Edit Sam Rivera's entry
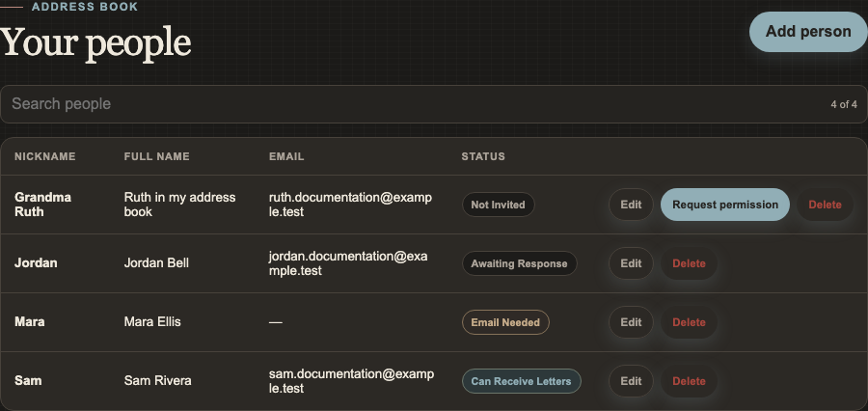The width and height of the screenshot is (868, 411). (631, 380)
